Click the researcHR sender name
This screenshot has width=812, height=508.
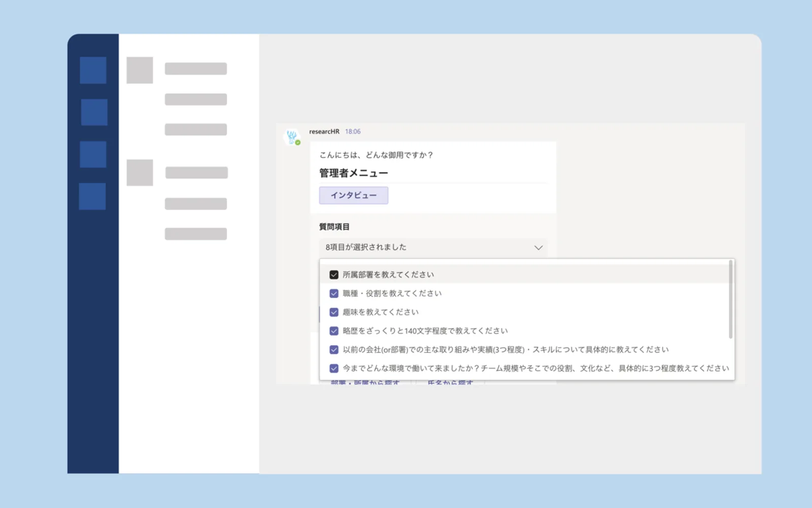[324, 132]
